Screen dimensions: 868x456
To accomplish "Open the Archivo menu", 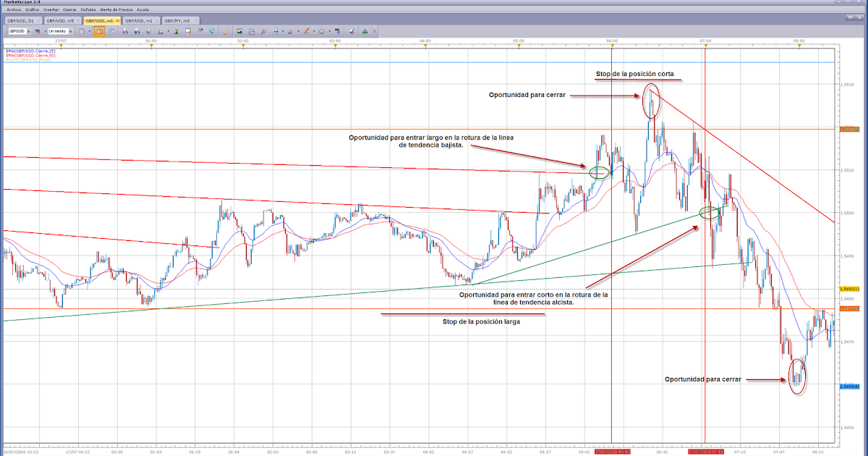I will click(x=14, y=9).
